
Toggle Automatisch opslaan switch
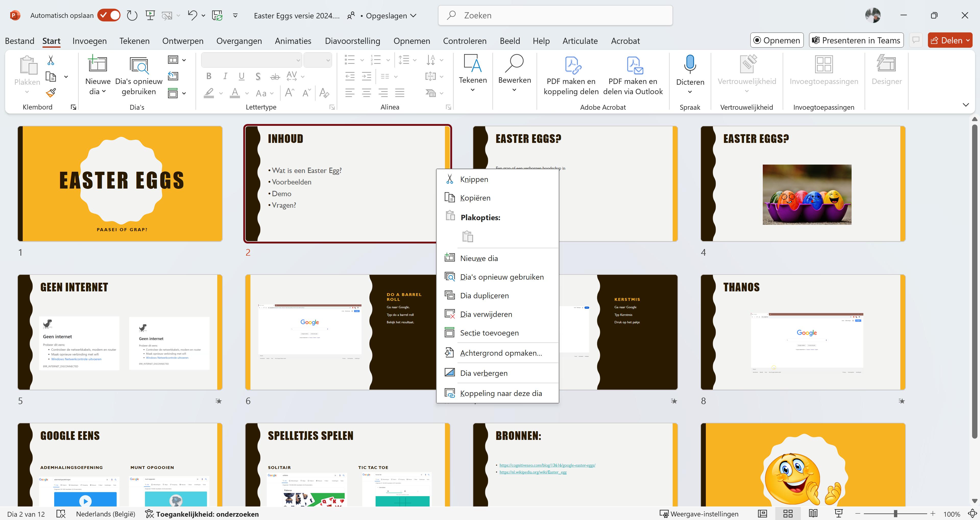tap(109, 15)
